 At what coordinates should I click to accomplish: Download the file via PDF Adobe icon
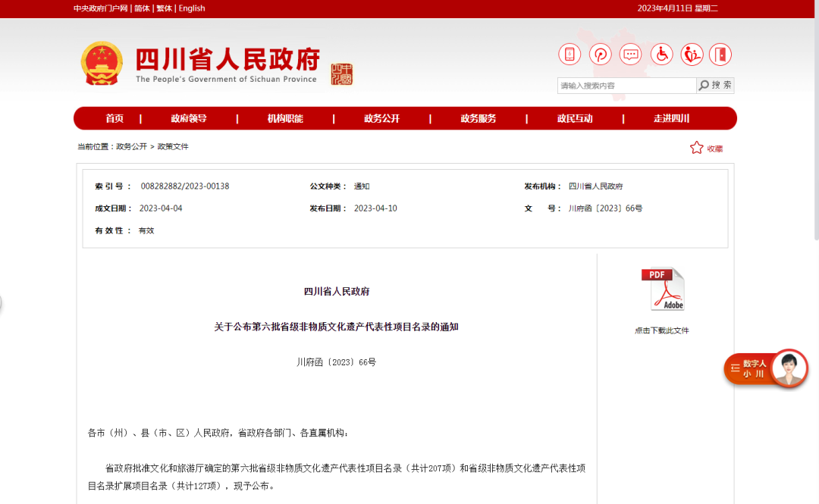pos(662,290)
